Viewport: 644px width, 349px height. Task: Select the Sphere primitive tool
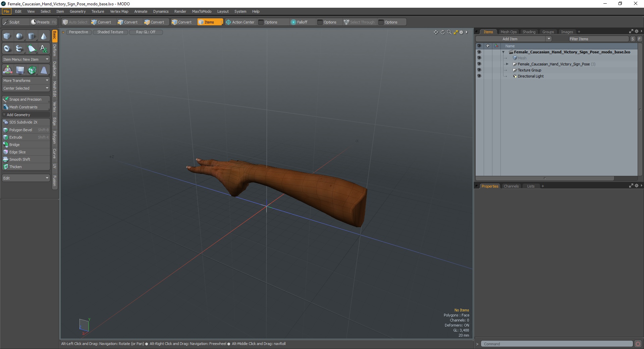point(19,36)
